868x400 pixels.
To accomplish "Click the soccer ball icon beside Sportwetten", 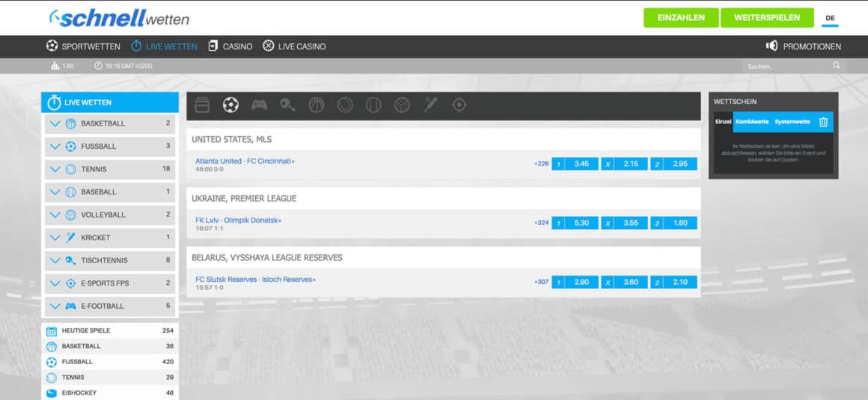I will point(52,46).
